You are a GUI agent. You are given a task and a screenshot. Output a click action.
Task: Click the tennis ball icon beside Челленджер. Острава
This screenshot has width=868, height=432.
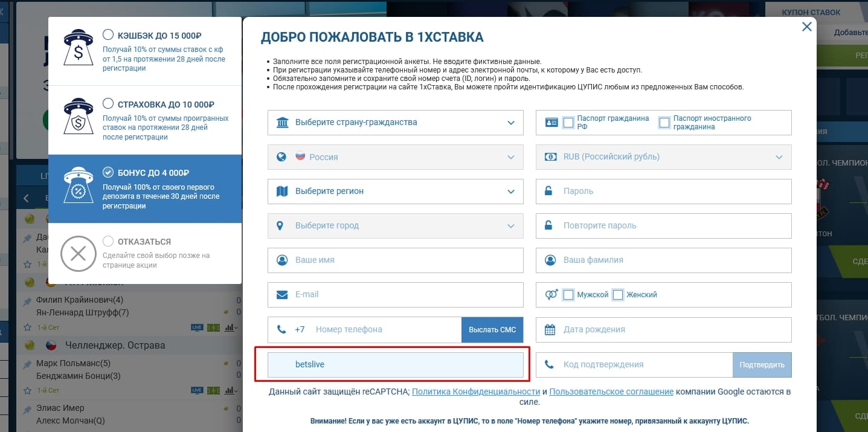(x=29, y=346)
